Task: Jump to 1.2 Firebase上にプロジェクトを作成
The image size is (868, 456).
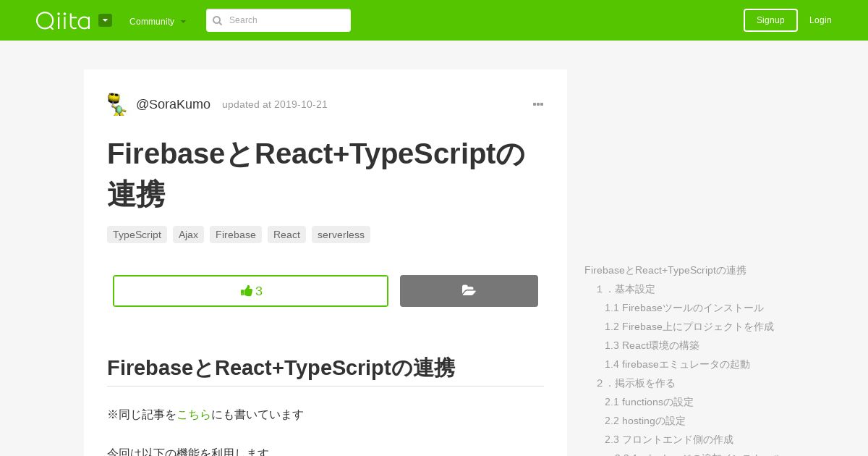Action: pos(689,326)
